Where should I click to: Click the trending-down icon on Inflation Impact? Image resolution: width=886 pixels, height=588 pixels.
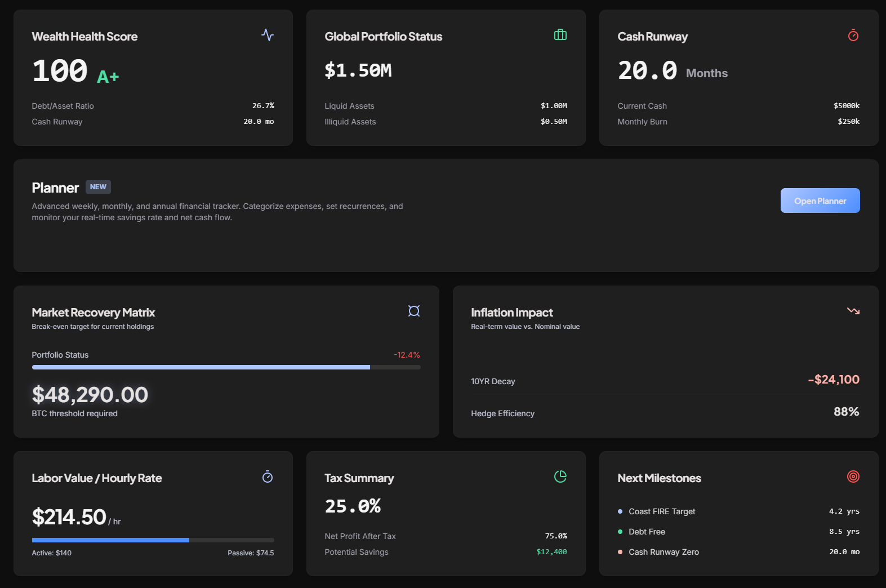click(x=853, y=311)
